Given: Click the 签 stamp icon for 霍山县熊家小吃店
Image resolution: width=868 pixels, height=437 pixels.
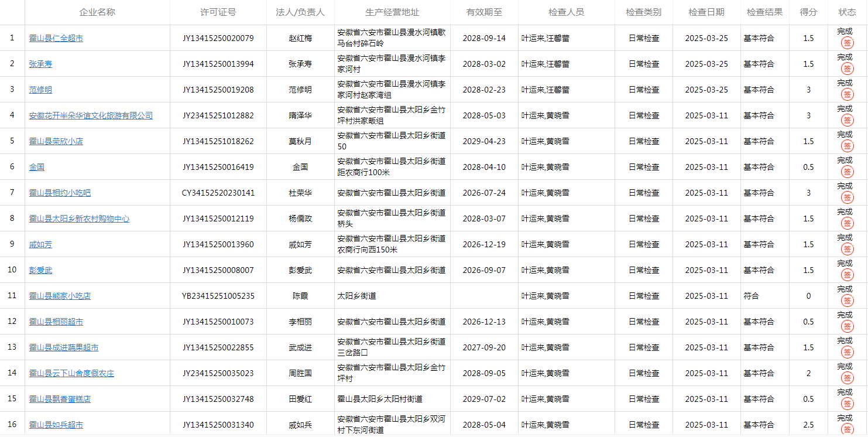Looking at the screenshot, I should 847,301.
